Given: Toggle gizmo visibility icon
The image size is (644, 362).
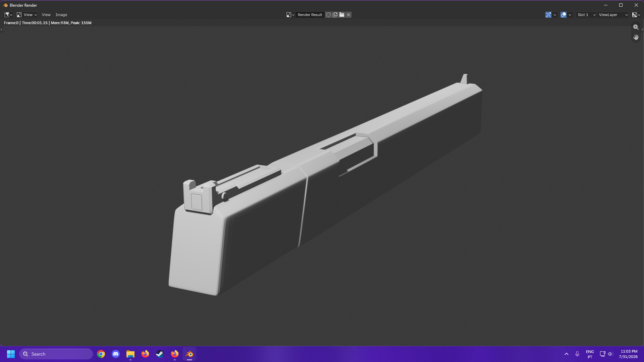Looking at the screenshot, I should 548,15.
